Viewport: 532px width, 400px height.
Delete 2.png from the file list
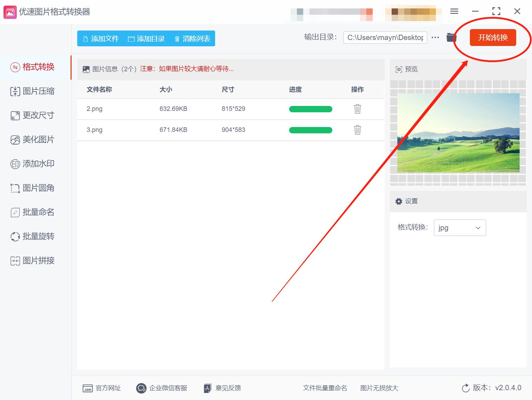click(x=357, y=109)
